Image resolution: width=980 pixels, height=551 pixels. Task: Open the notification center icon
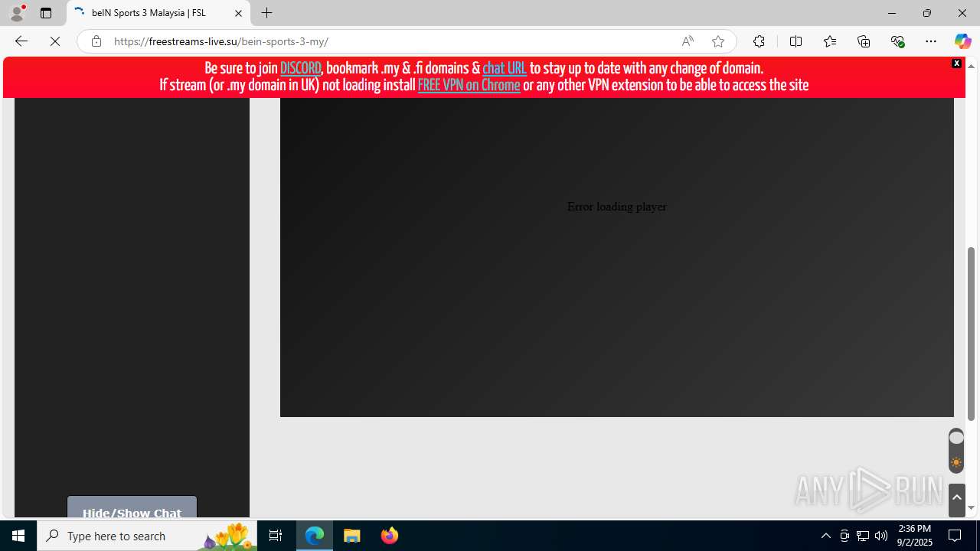(955, 536)
